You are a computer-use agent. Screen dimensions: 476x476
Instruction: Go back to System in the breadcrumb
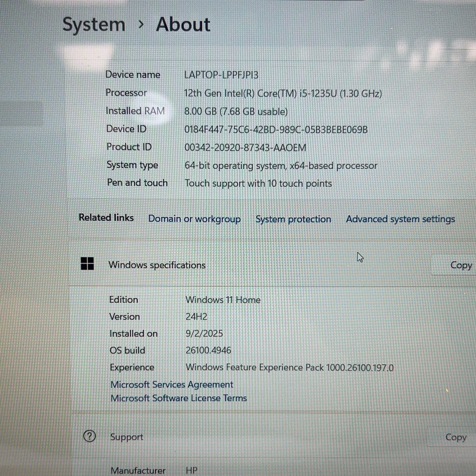click(x=94, y=24)
